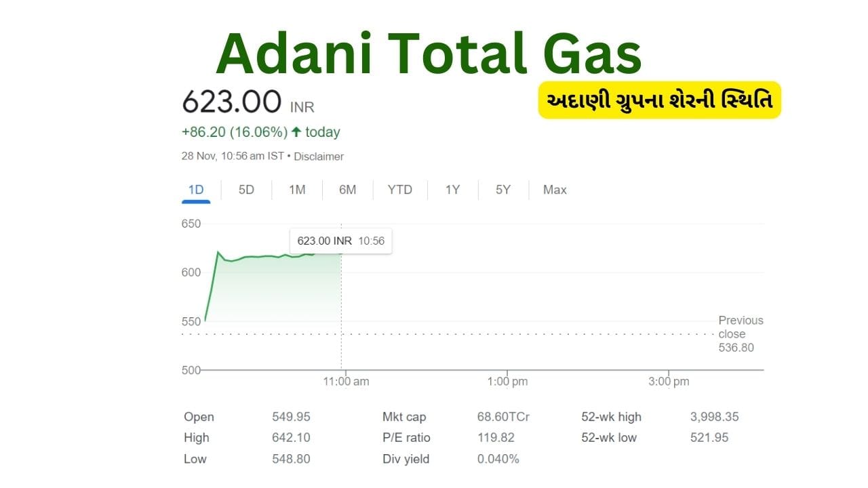868x488 pixels.
Task: Click the 52-wk high value
Action: (714, 417)
